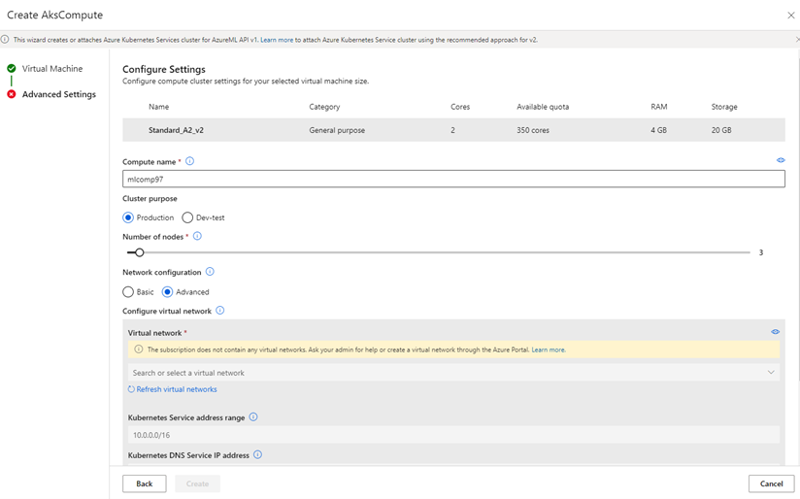Click eye icon beside Compute name field
Image resolution: width=800 pixels, height=499 pixels.
point(779,160)
